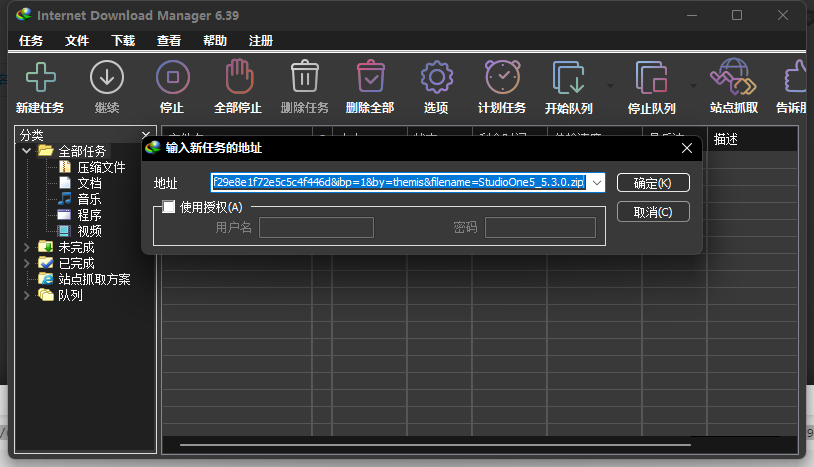Image resolution: width=814 pixels, height=467 pixels.
Task: Open the 下载 menu
Action: (x=123, y=40)
